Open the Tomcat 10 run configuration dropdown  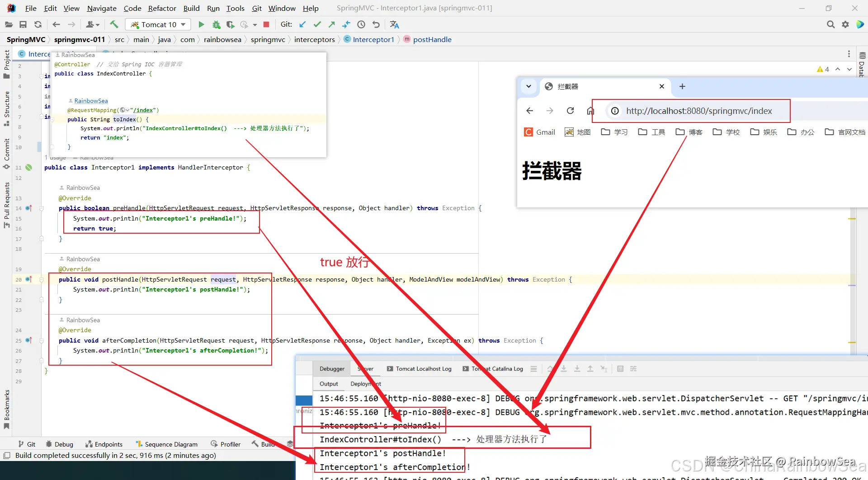point(158,24)
